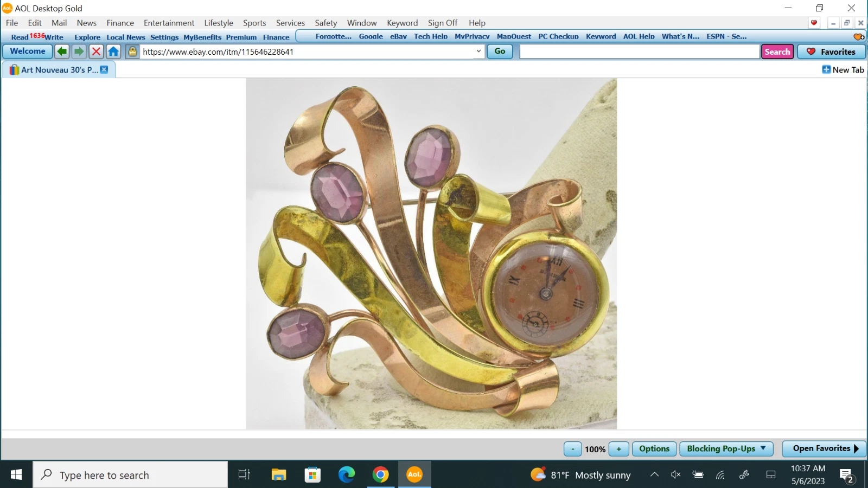Expand the Open Favorites panel
The height and width of the screenshot is (488, 868).
824,448
